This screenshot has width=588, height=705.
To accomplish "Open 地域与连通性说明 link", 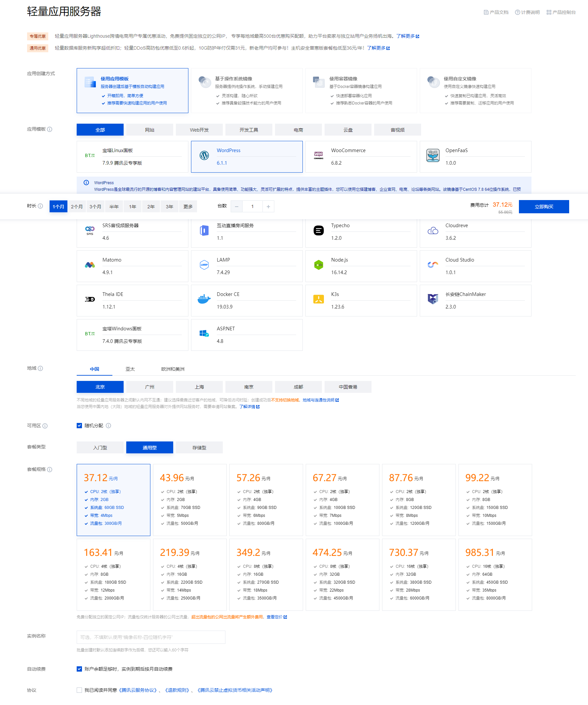I will (x=321, y=400).
